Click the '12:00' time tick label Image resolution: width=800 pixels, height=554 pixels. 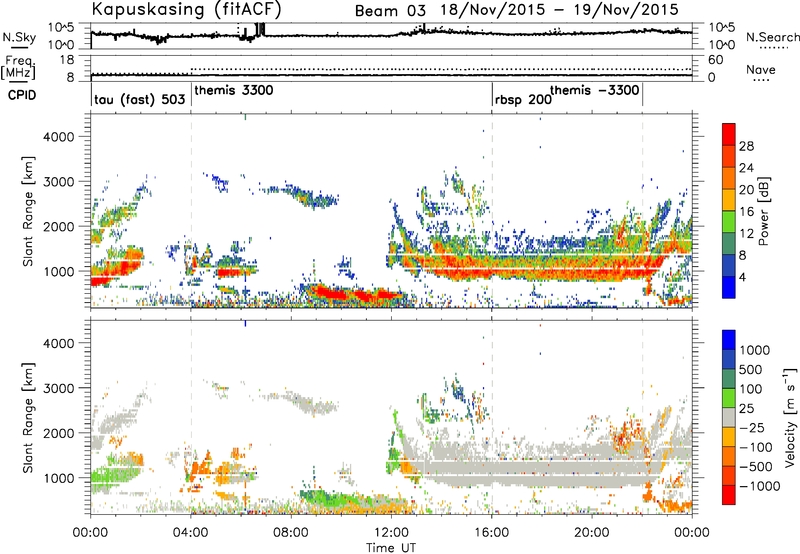click(391, 533)
